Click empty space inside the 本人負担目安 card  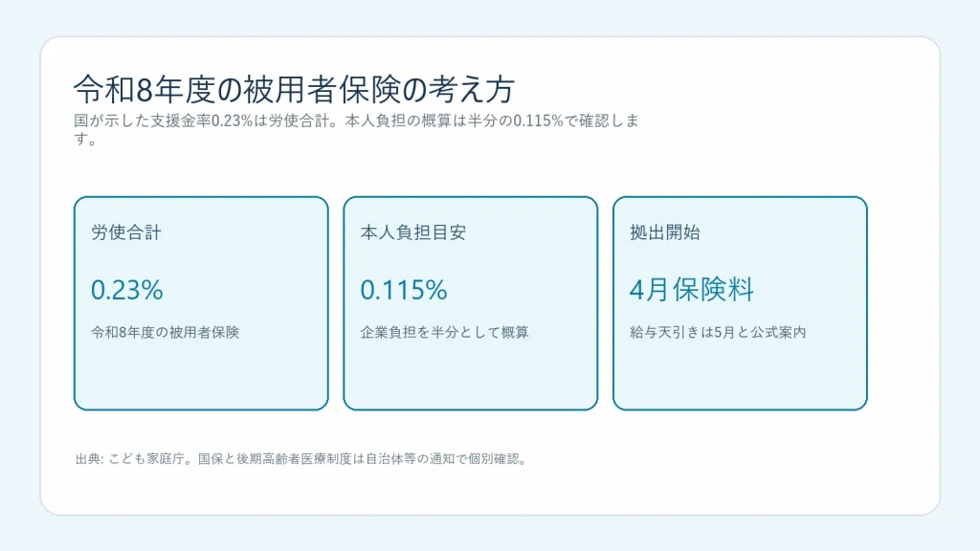pyautogui.click(x=471, y=375)
